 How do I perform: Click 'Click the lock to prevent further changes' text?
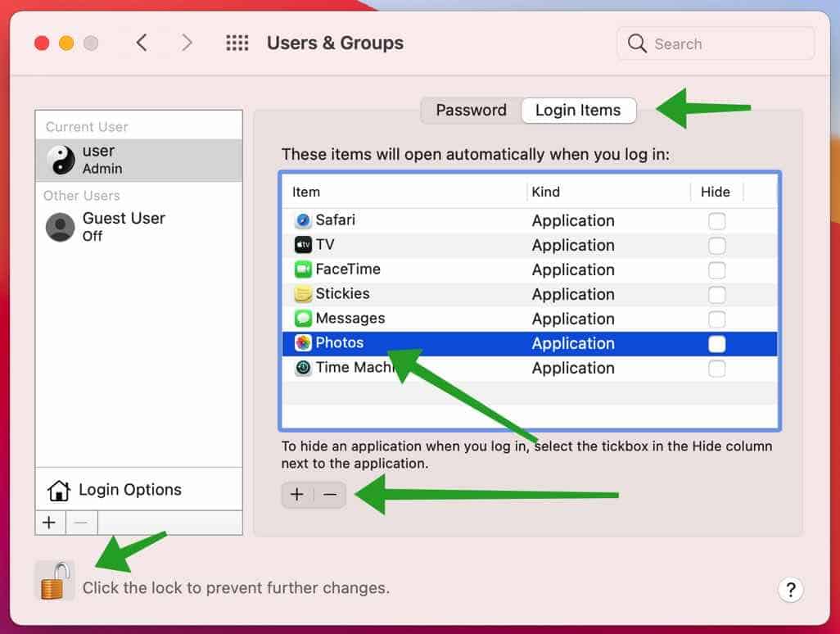237,588
